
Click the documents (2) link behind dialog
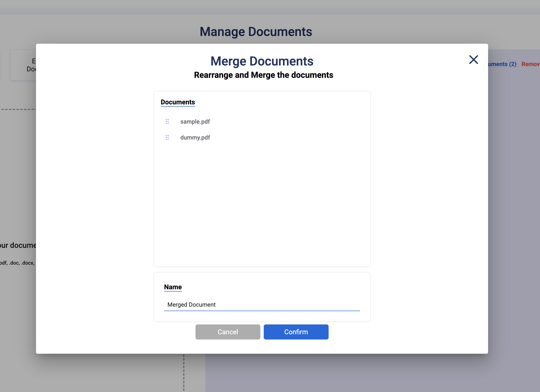tap(502, 64)
